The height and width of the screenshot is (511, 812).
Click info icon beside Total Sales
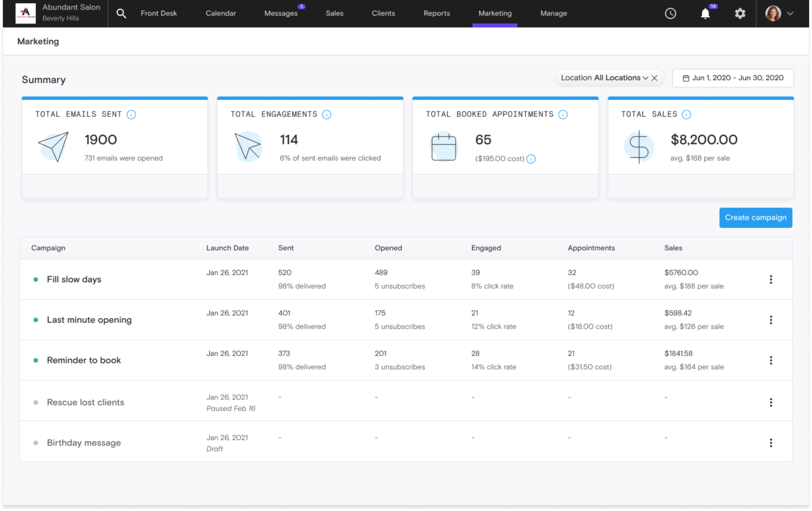tap(686, 115)
